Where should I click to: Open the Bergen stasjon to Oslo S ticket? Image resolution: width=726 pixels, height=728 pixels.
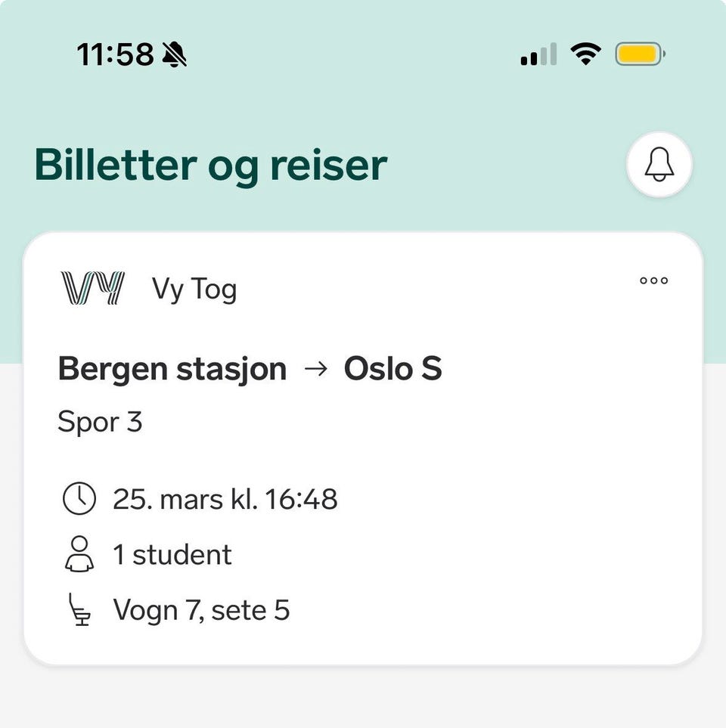tap(363, 448)
